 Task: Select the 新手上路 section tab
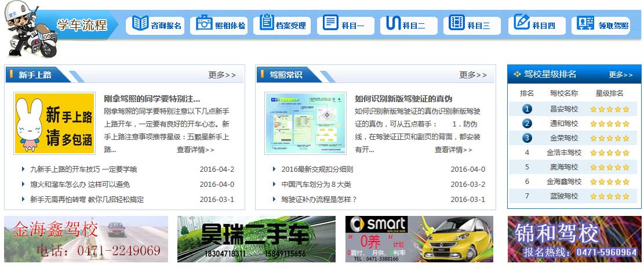[x=35, y=75]
